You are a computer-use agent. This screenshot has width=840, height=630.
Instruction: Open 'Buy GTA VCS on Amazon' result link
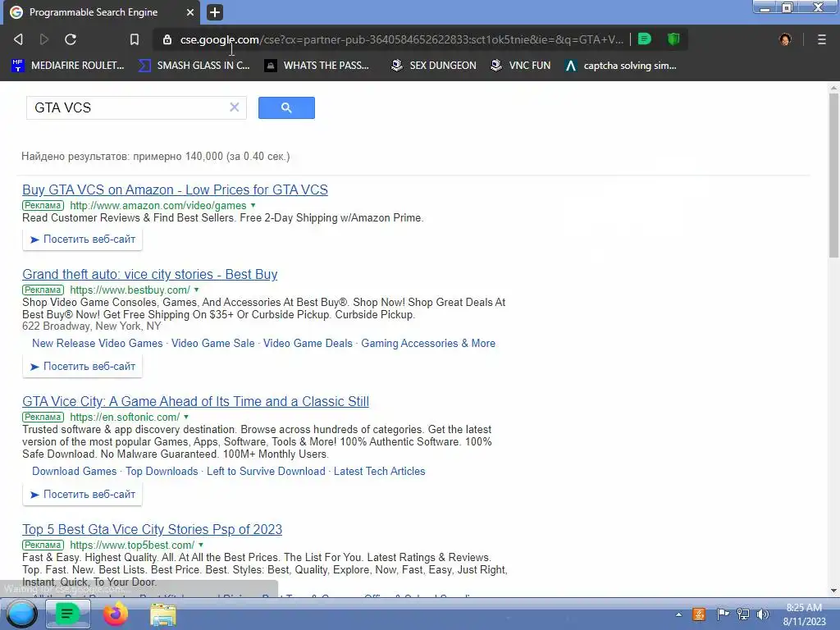click(176, 189)
